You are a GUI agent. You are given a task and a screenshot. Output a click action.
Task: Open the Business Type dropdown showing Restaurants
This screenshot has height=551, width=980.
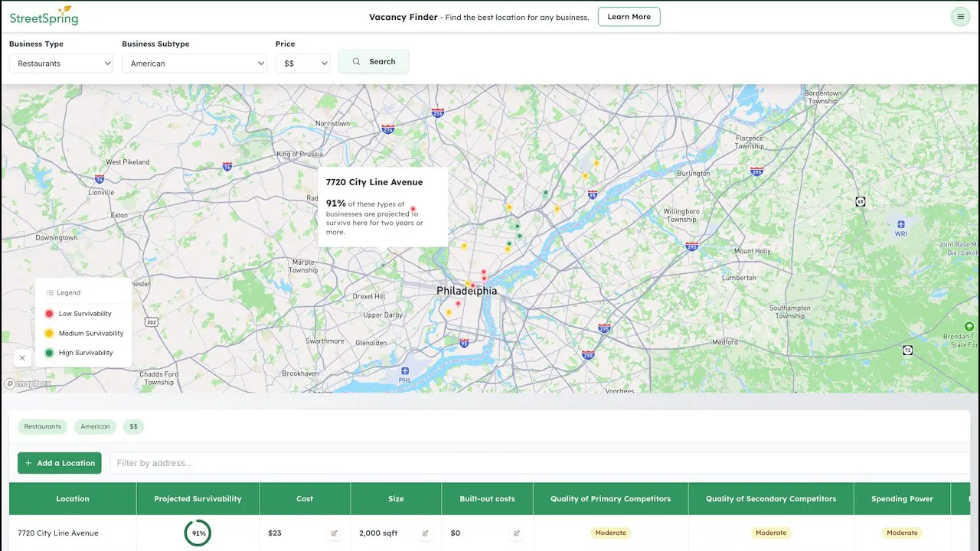pyautogui.click(x=61, y=64)
